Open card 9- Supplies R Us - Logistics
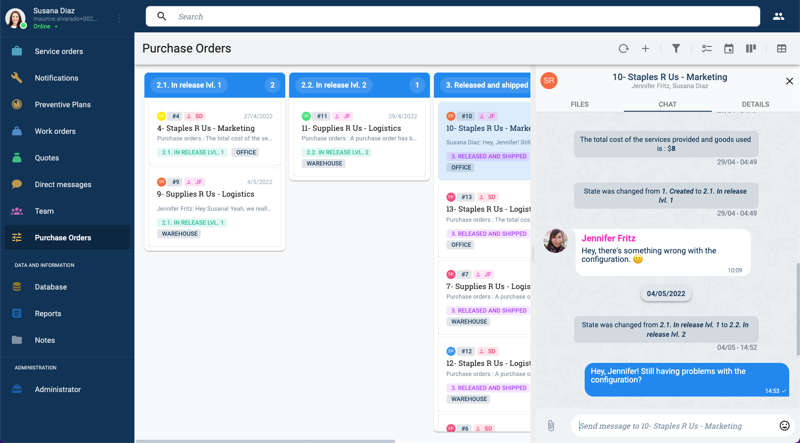Viewport: 800px width, 443px height. point(215,207)
